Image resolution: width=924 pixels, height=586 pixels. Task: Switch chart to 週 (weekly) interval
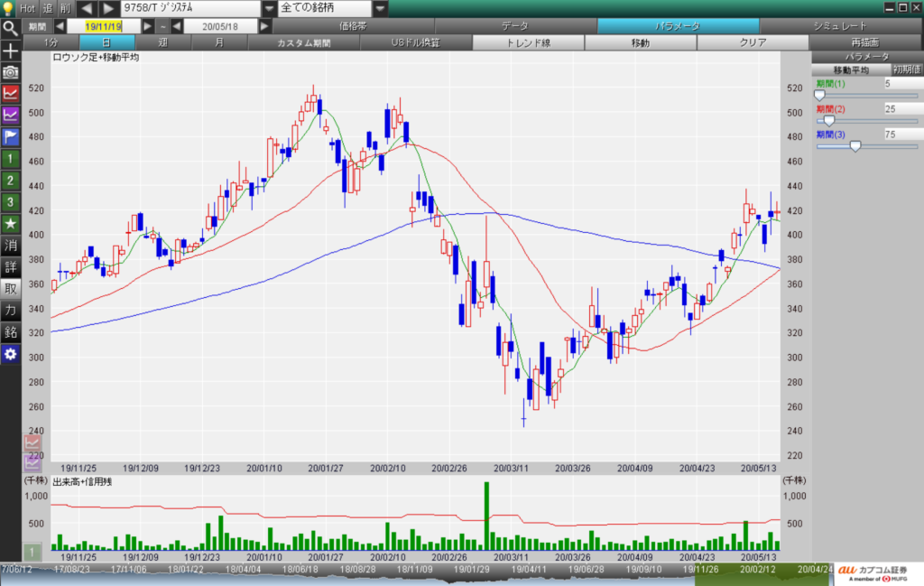click(162, 42)
